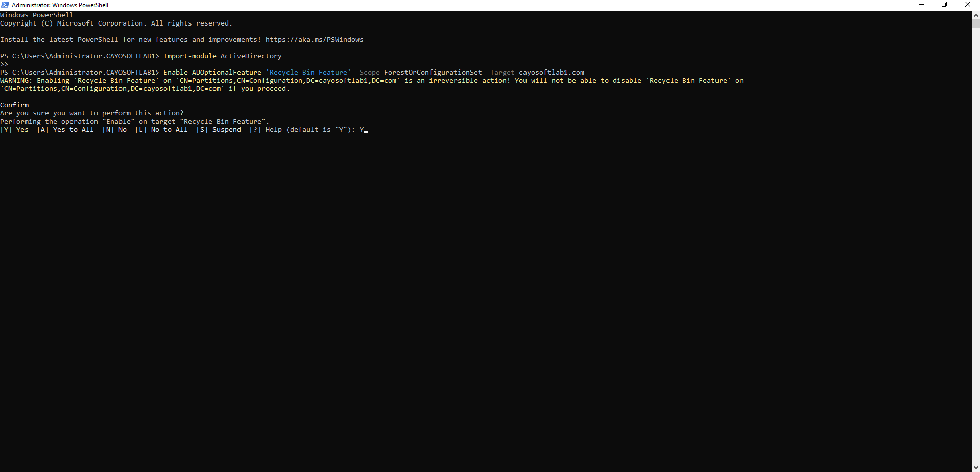Click the [?] Help option text
The height and width of the screenshot is (472, 980).
pyautogui.click(x=266, y=130)
